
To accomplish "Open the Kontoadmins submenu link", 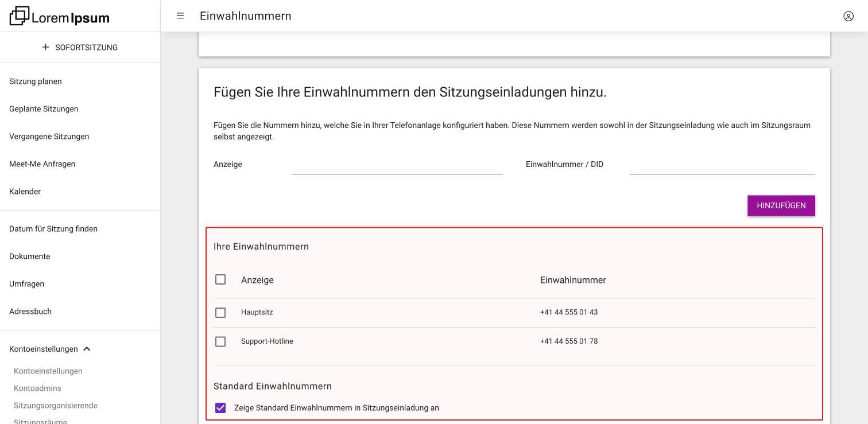I will (x=38, y=388).
